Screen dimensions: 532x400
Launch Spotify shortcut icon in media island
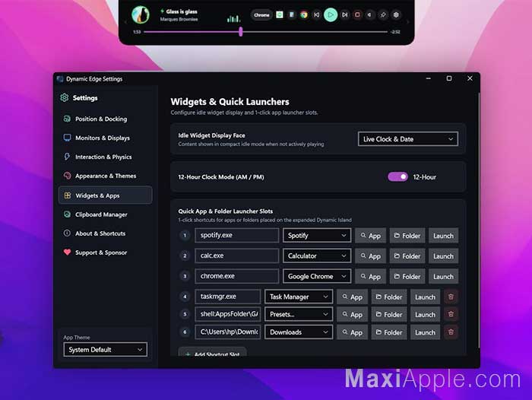click(279, 14)
